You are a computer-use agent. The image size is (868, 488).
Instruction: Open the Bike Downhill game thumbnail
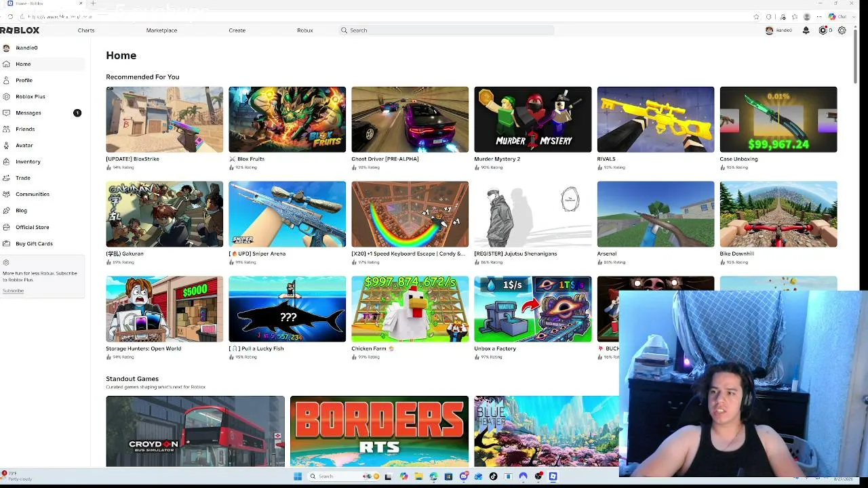tap(778, 214)
